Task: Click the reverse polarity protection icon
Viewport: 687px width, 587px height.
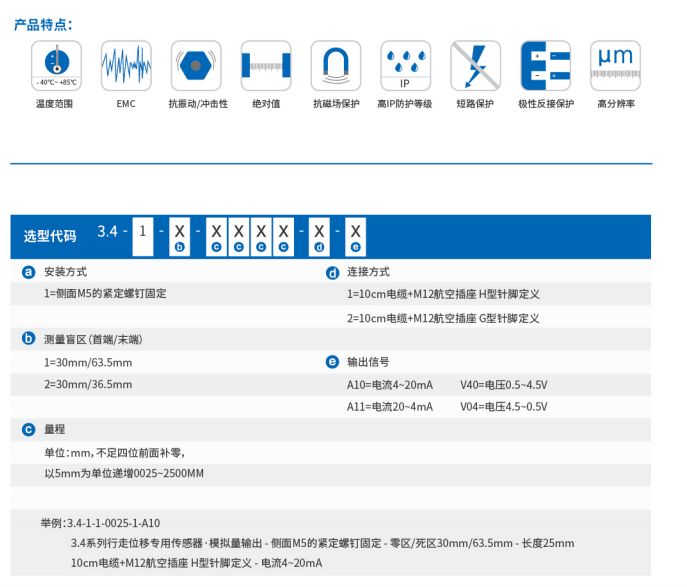Action: pos(545,66)
